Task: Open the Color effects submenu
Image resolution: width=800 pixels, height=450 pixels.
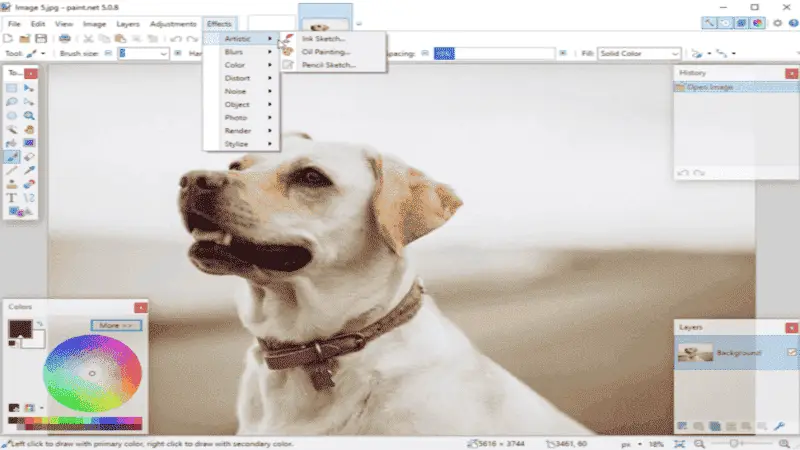Action: [x=241, y=65]
